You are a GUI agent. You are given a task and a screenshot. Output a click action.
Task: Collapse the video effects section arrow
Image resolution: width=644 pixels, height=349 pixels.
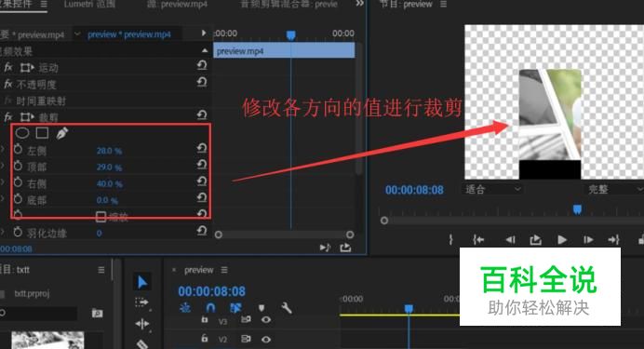pyautogui.click(x=205, y=50)
